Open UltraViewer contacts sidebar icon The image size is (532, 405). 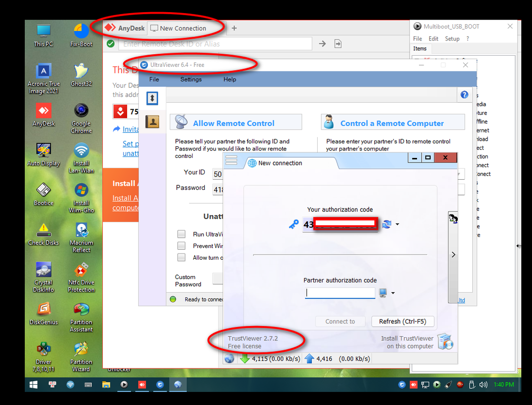point(153,121)
